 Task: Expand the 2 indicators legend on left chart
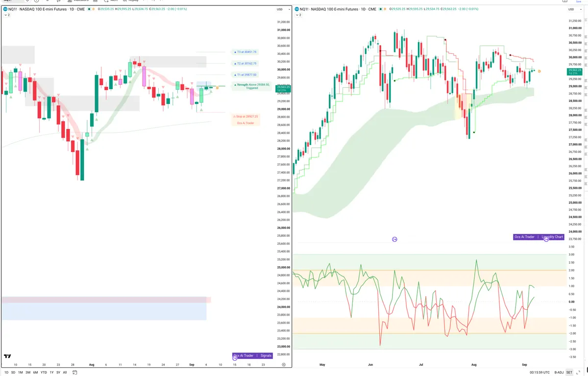point(6,15)
